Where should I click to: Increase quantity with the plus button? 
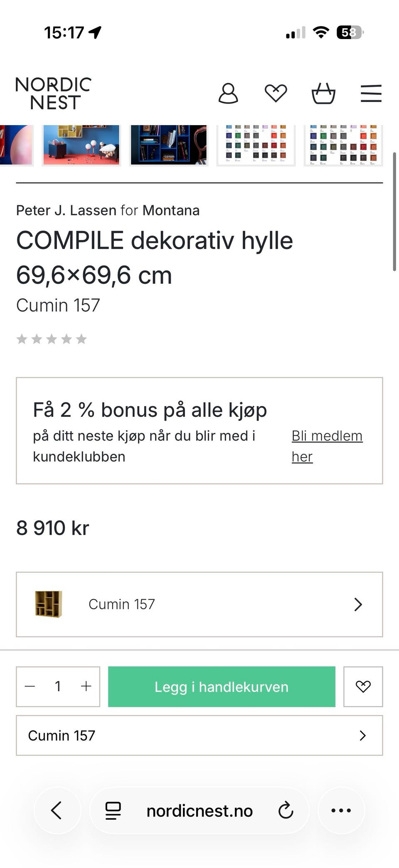[x=86, y=686]
